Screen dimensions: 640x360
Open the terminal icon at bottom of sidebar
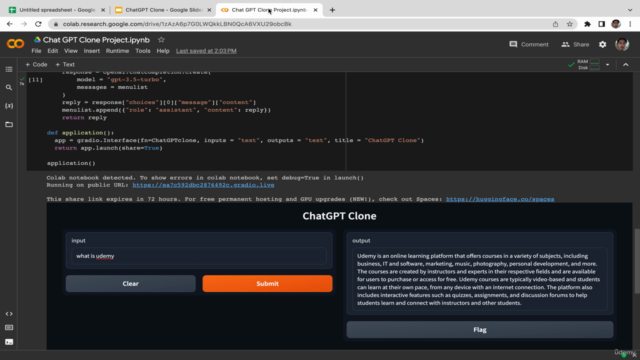[x=9, y=342]
